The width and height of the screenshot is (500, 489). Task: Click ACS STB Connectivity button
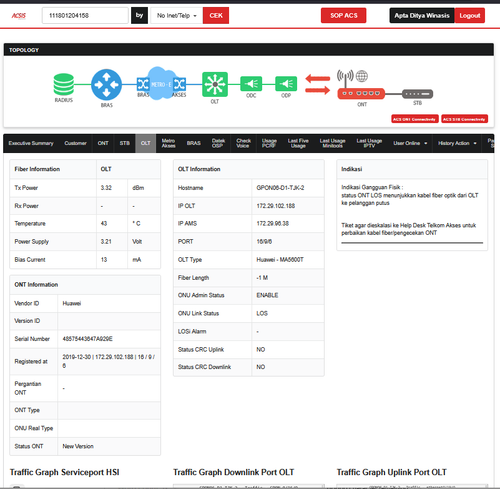tap(464, 119)
